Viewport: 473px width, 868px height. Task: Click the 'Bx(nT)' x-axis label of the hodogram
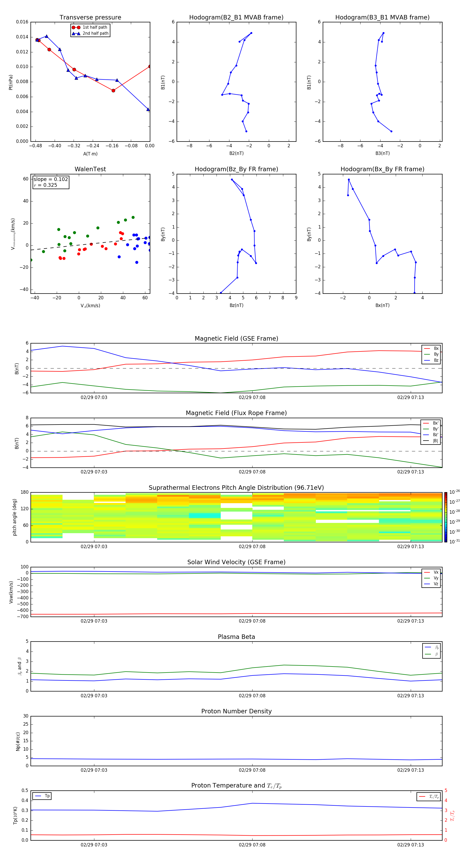(382, 305)
